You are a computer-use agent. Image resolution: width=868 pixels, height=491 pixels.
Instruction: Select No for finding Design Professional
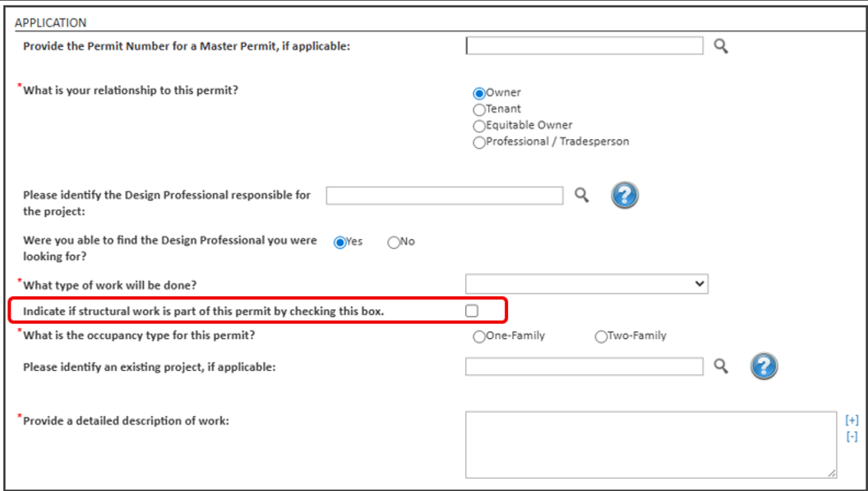tap(393, 242)
